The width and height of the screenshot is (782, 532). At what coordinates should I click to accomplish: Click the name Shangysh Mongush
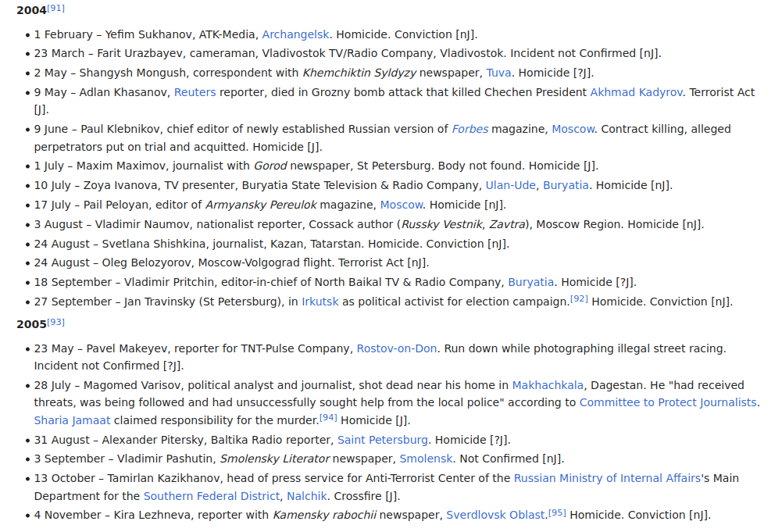click(133, 73)
